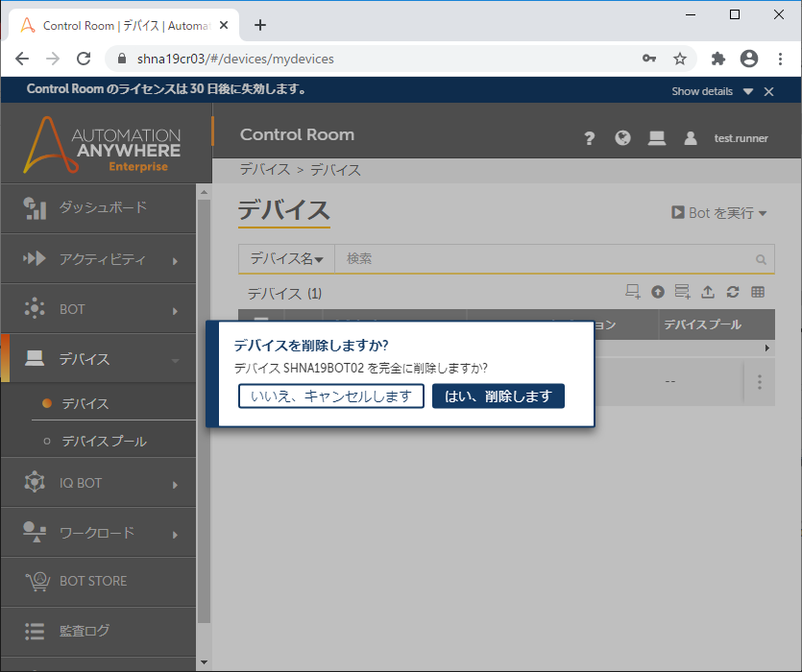Click the globe language icon
Viewport: 802px width, 672px height.
tap(622, 137)
